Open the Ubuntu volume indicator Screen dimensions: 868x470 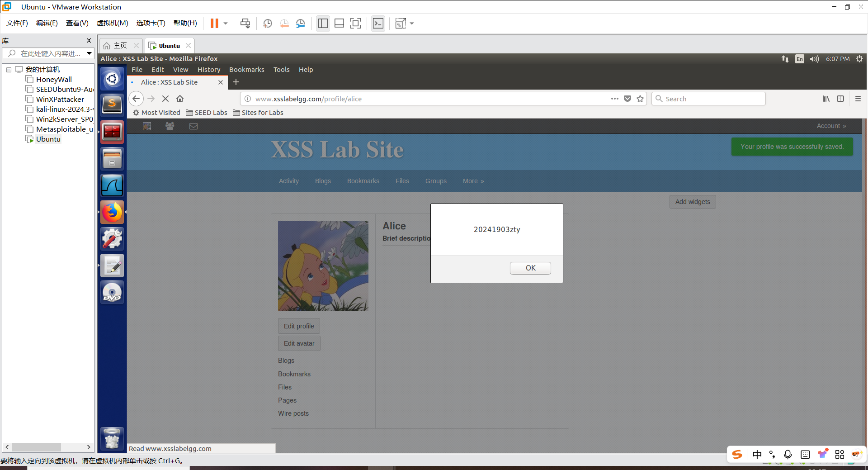point(814,59)
